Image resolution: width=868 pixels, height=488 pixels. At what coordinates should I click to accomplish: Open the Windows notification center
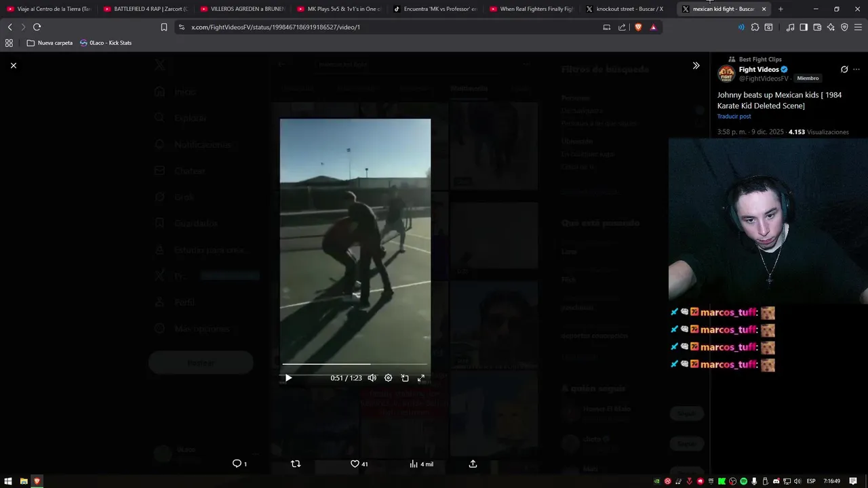[x=853, y=481]
